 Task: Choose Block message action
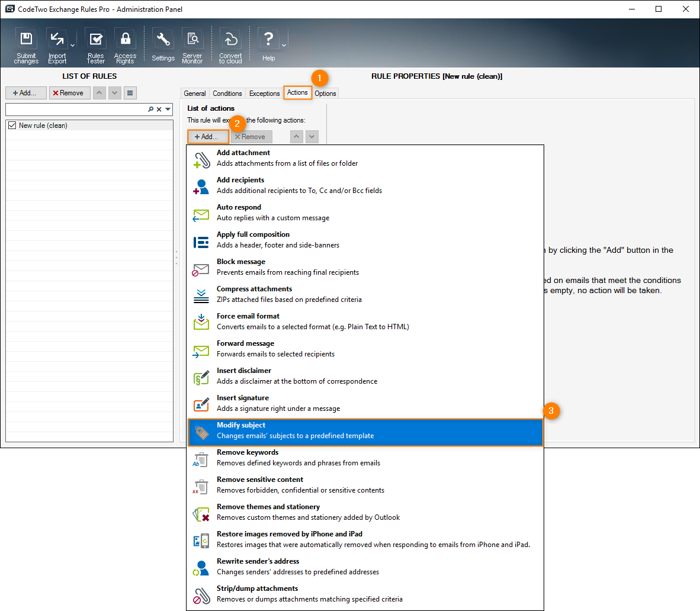(x=365, y=268)
